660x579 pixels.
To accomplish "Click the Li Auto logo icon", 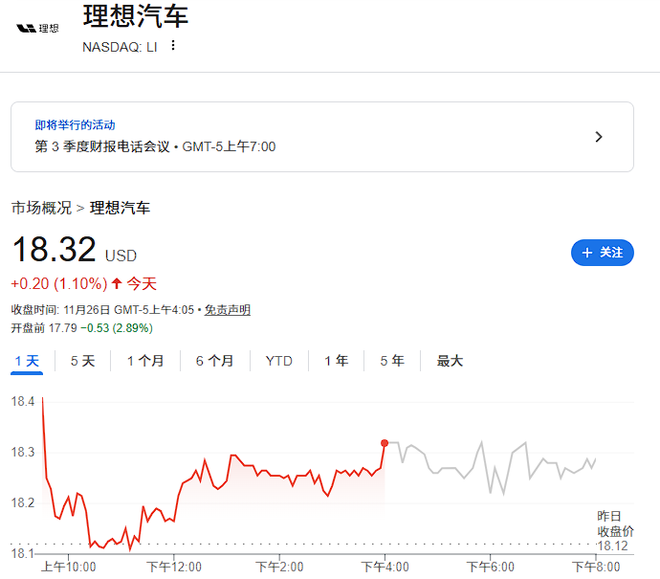I will click(x=39, y=27).
